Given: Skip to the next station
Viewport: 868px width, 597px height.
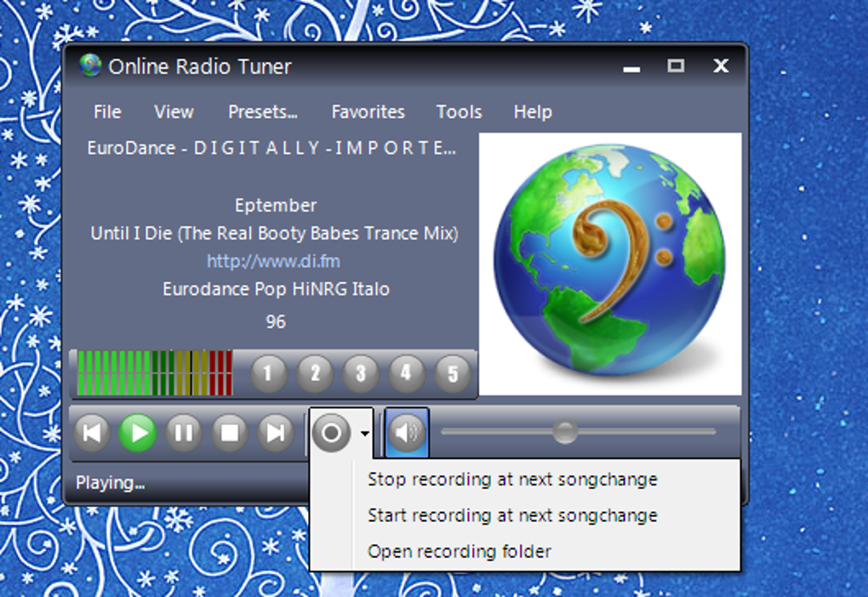Looking at the screenshot, I should click(x=276, y=432).
